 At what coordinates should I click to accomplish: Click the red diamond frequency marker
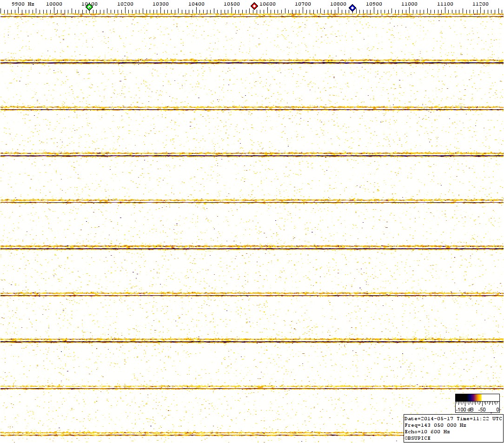(254, 6)
